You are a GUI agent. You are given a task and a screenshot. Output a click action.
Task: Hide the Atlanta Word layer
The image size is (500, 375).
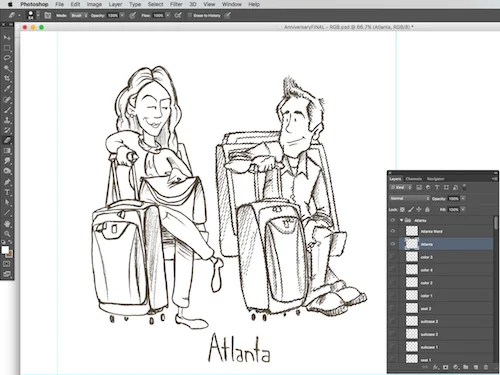pos(393,231)
